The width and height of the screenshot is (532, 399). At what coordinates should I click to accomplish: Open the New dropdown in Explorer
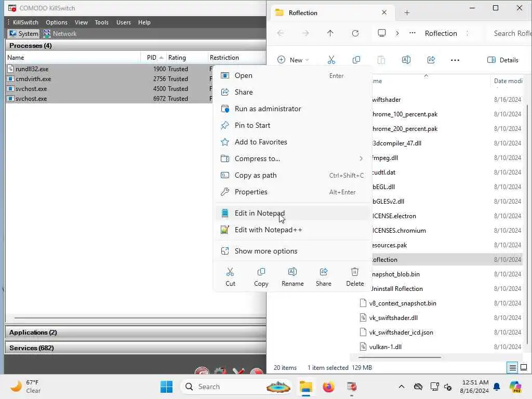click(293, 60)
